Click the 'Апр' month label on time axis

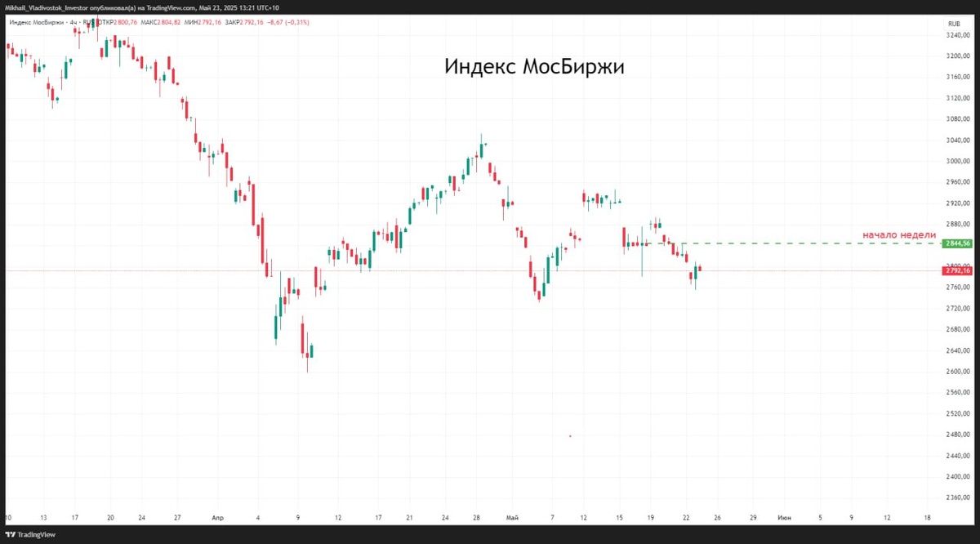[217, 517]
